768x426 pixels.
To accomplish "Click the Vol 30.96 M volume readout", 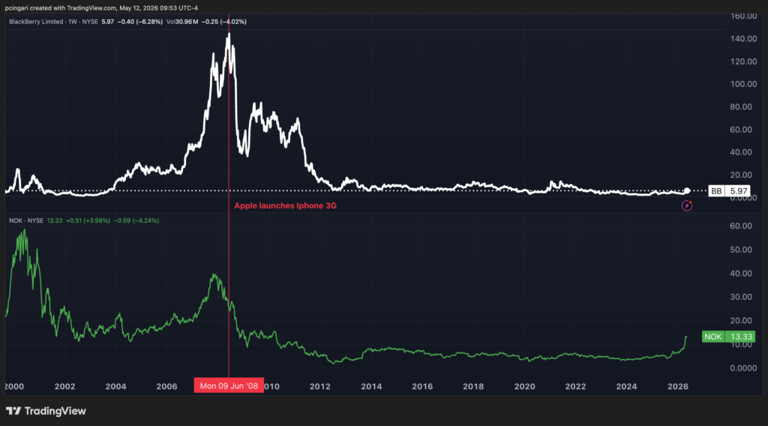I will 182,22.
